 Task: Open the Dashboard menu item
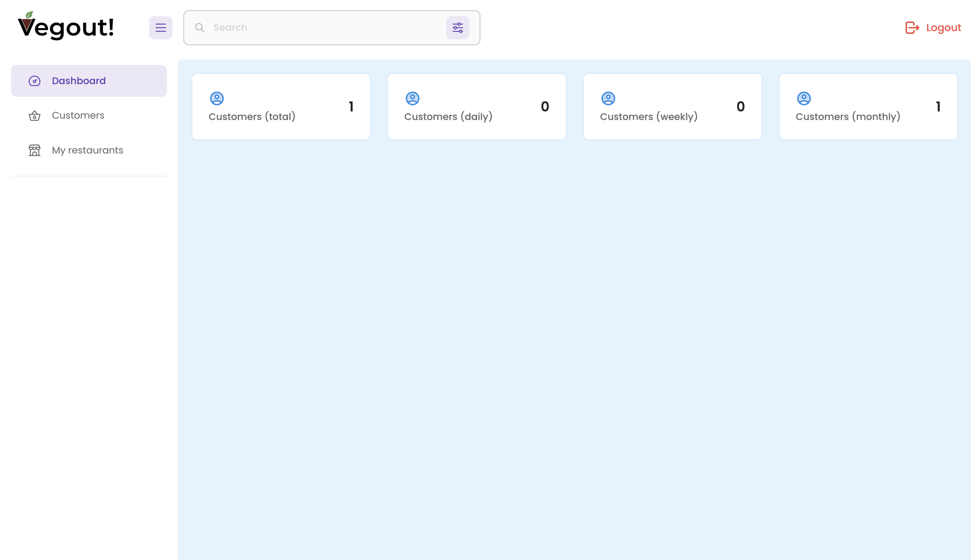tap(89, 81)
